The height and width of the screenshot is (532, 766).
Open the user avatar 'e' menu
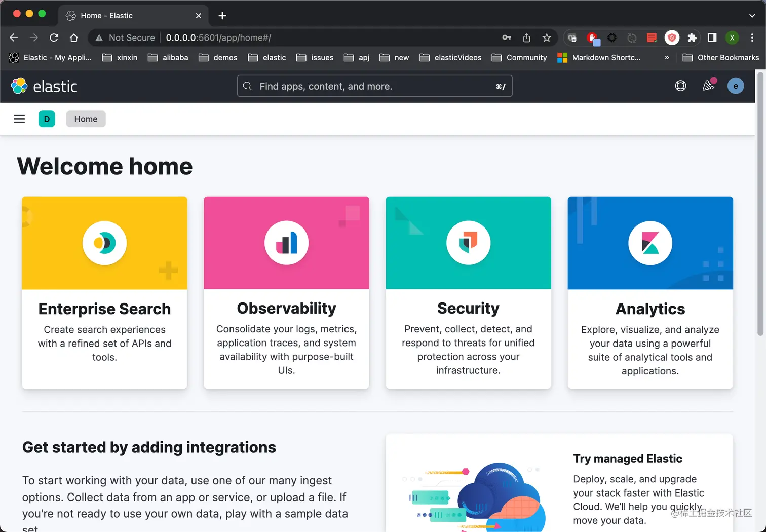736,86
